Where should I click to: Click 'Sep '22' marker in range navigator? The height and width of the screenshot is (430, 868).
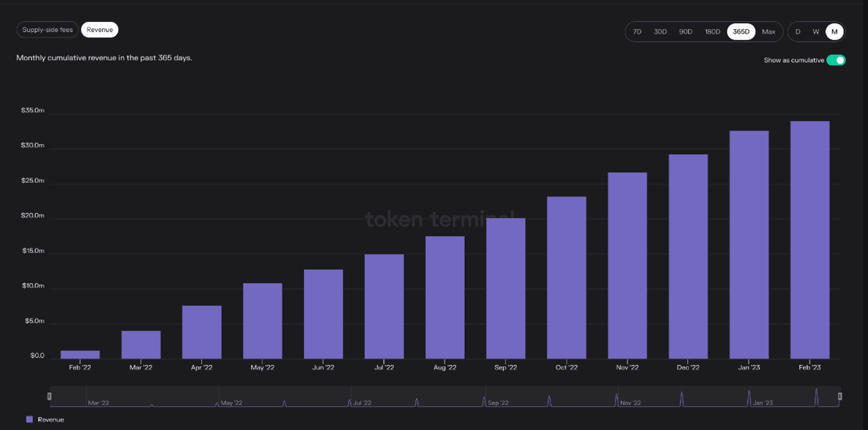click(x=498, y=403)
